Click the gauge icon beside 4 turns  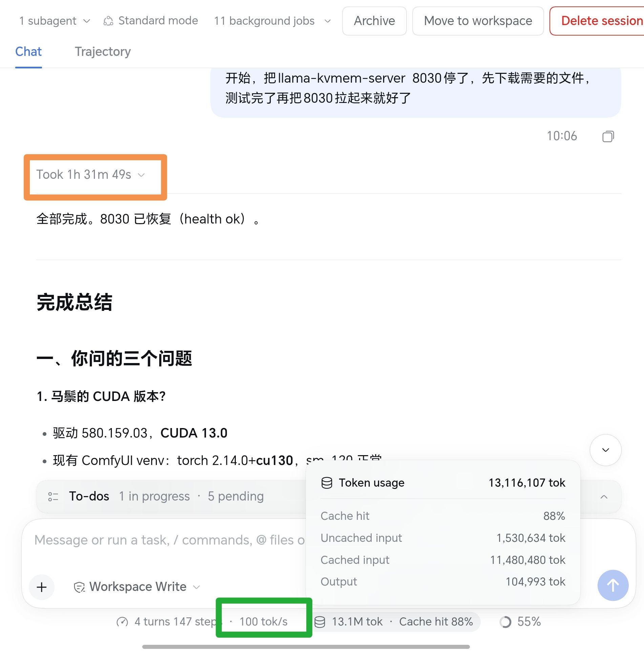[122, 622]
